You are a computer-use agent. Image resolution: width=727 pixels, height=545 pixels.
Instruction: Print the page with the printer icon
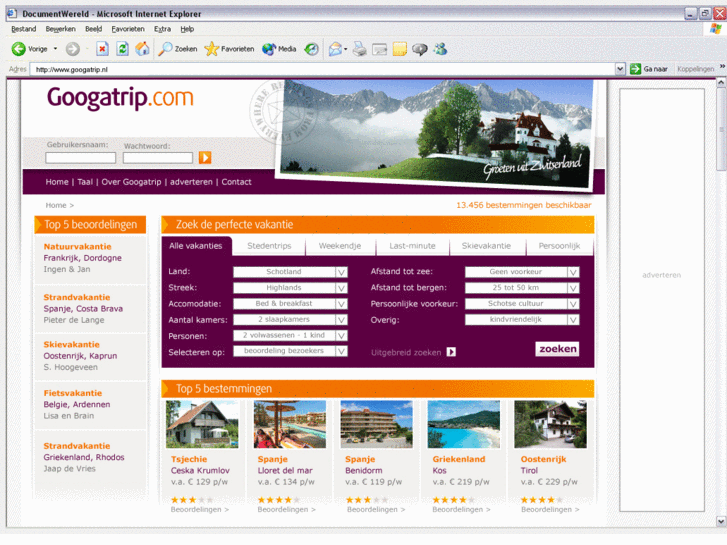[359, 49]
